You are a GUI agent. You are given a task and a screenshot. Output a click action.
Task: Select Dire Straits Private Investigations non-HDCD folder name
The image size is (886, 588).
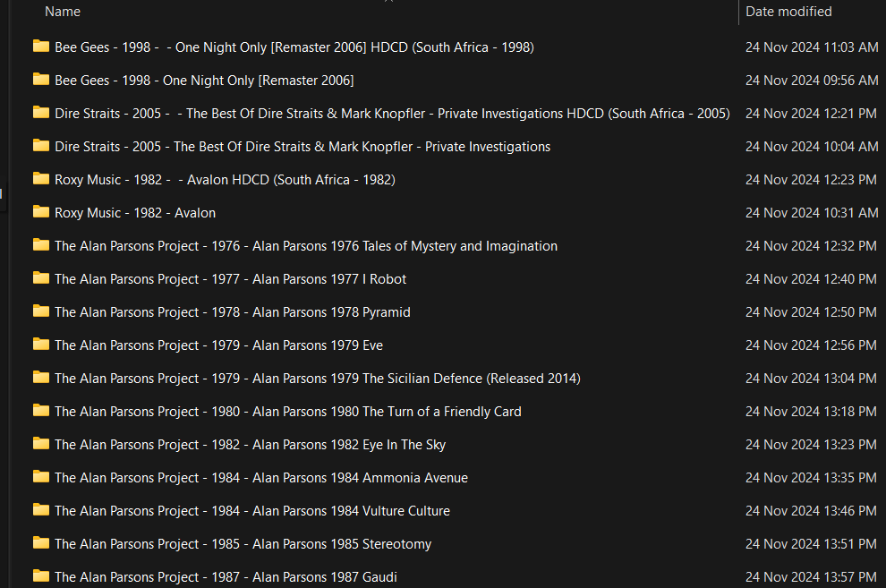tap(302, 147)
